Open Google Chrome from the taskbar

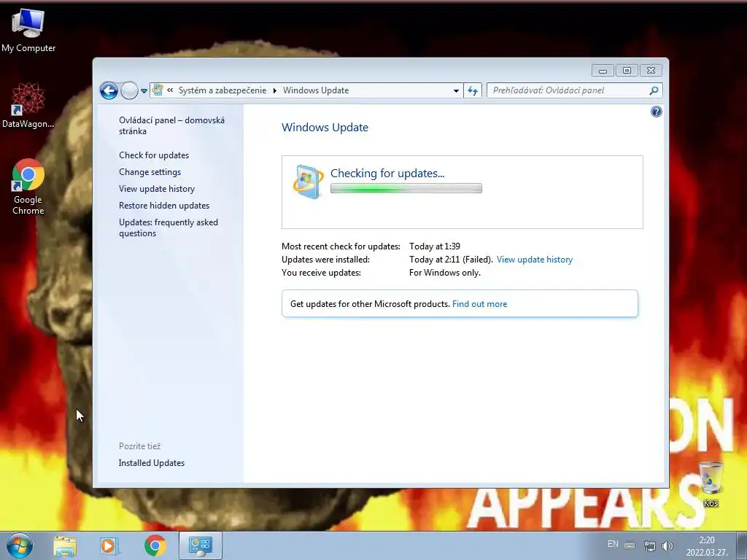click(x=155, y=545)
